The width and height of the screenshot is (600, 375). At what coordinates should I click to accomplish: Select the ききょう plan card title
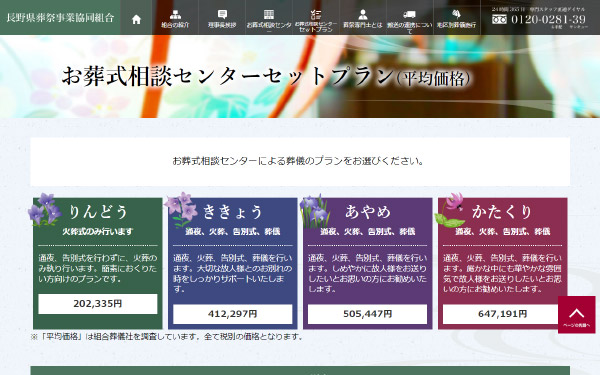[233, 212]
